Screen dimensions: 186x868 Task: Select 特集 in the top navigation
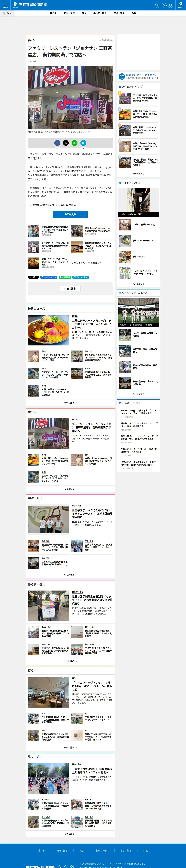tap(134, 13)
